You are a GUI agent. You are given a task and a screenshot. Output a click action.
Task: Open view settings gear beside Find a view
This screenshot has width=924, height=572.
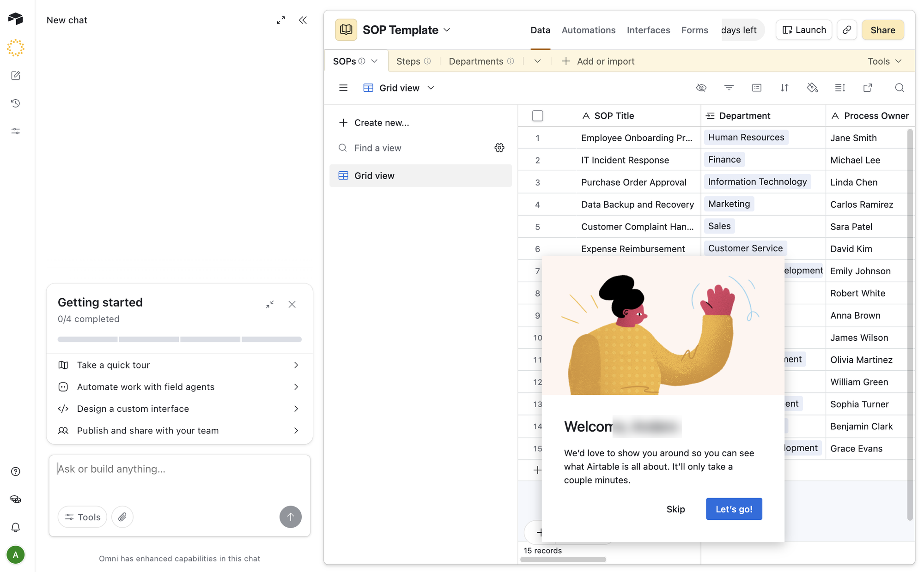(499, 148)
